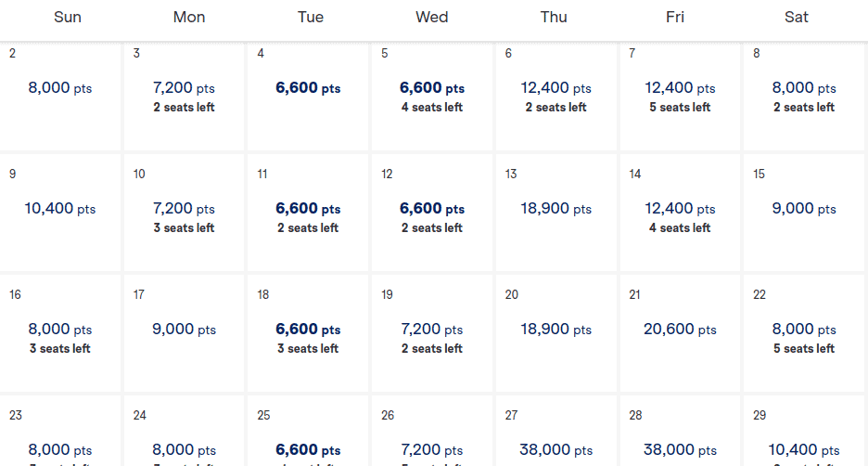868x466 pixels.
Task: Pick Monday the 17th for 9,000 pts
Action: tap(184, 333)
